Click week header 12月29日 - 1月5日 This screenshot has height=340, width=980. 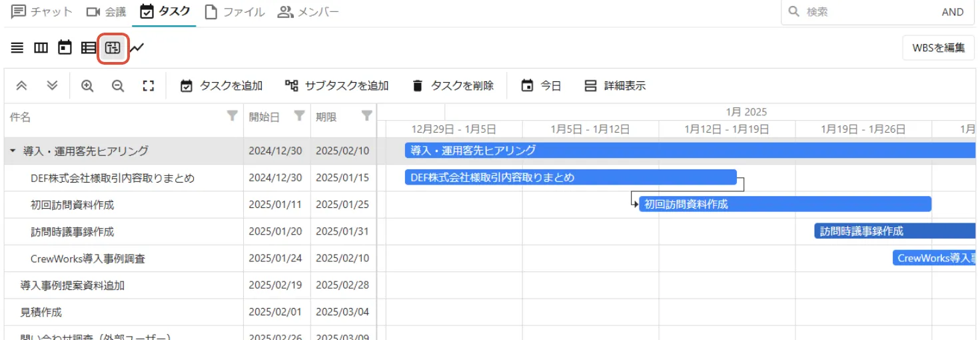(454, 129)
